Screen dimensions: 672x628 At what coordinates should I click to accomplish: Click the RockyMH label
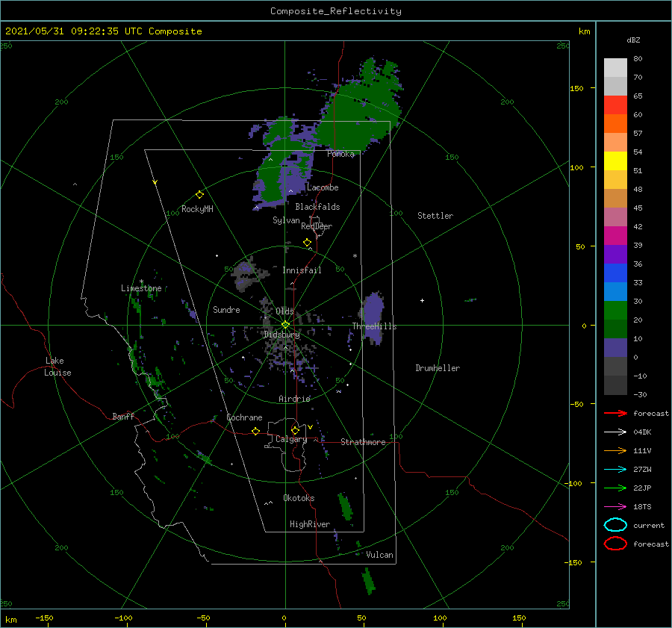[197, 209]
